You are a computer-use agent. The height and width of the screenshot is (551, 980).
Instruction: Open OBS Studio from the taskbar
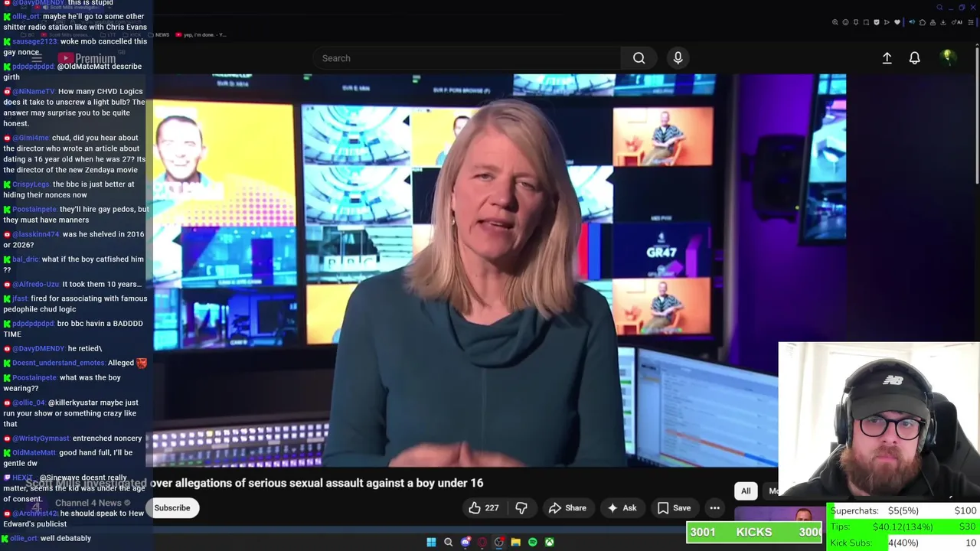(x=498, y=543)
